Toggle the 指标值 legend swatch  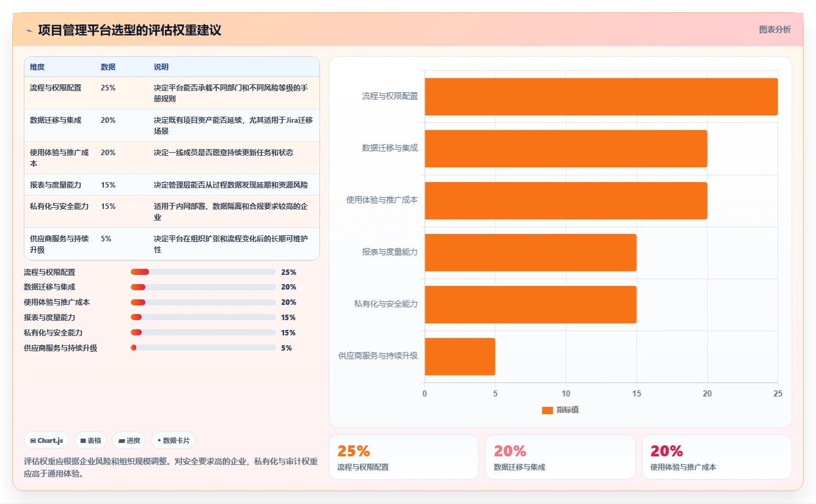[x=547, y=410]
